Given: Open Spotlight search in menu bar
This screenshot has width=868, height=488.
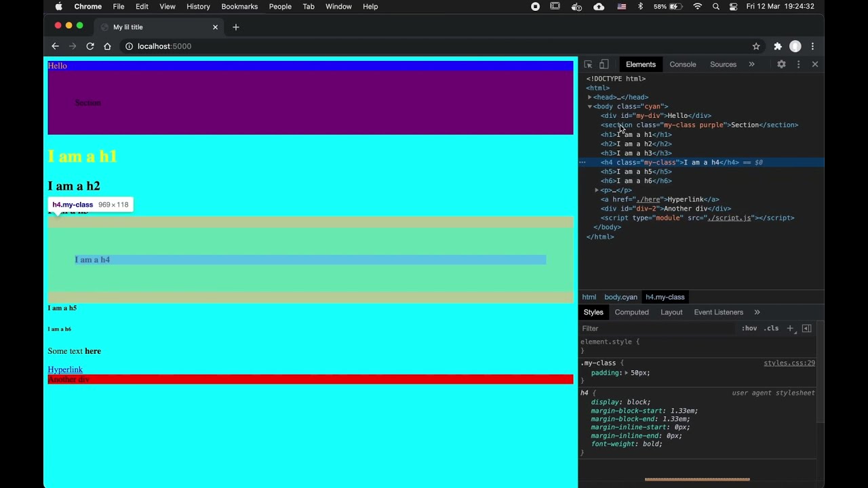Looking at the screenshot, I should pyautogui.click(x=716, y=6).
